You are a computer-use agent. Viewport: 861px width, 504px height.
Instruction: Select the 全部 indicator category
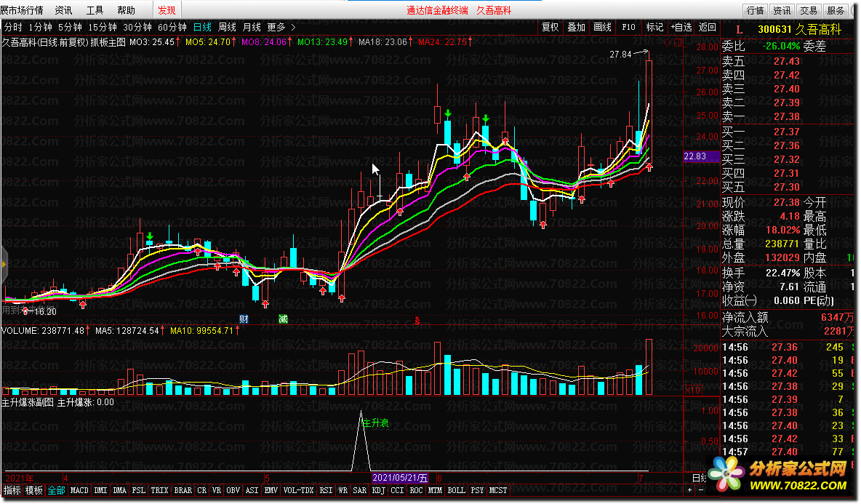click(56, 490)
